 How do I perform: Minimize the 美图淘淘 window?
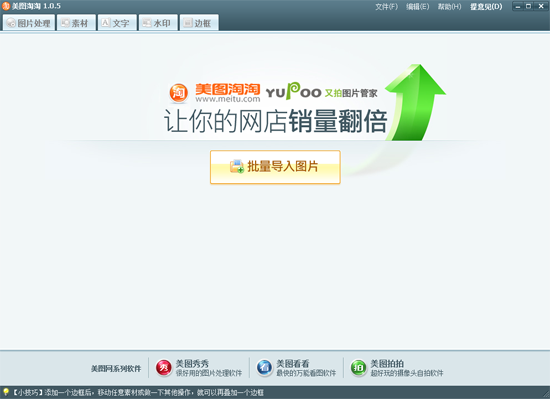pyautogui.click(x=518, y=6)
